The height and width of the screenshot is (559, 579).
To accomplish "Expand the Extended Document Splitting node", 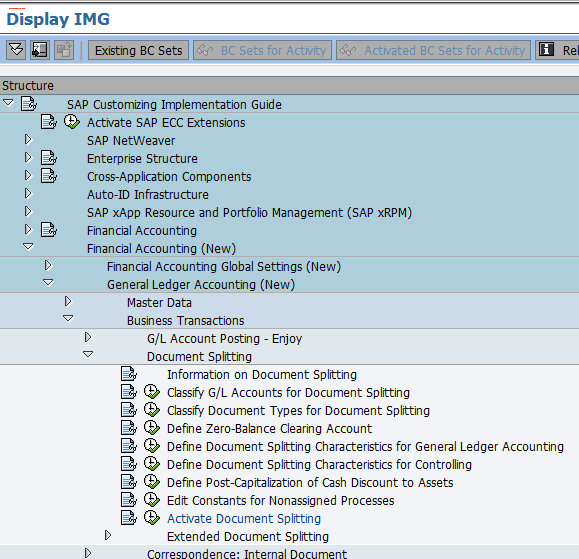I will point(108,535).
